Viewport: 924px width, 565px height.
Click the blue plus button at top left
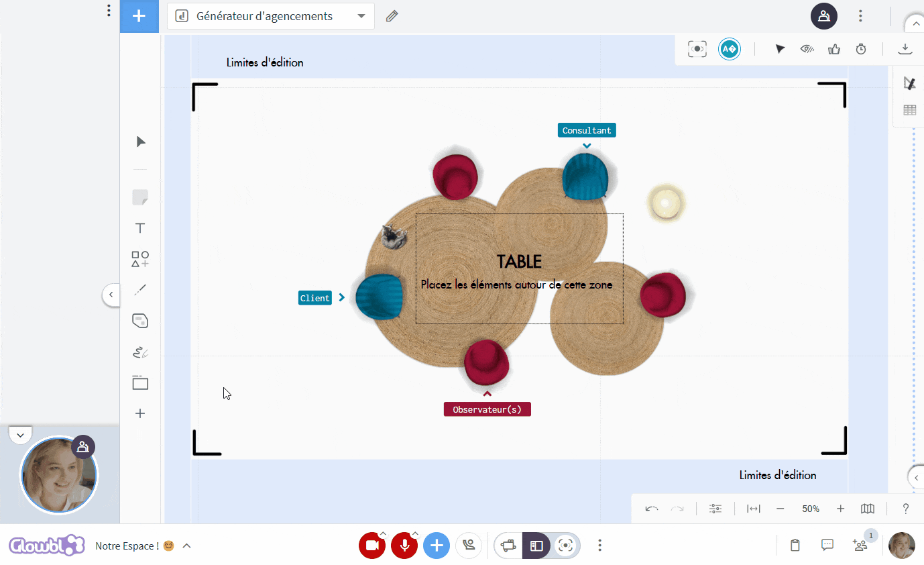(x=139, y=16)
